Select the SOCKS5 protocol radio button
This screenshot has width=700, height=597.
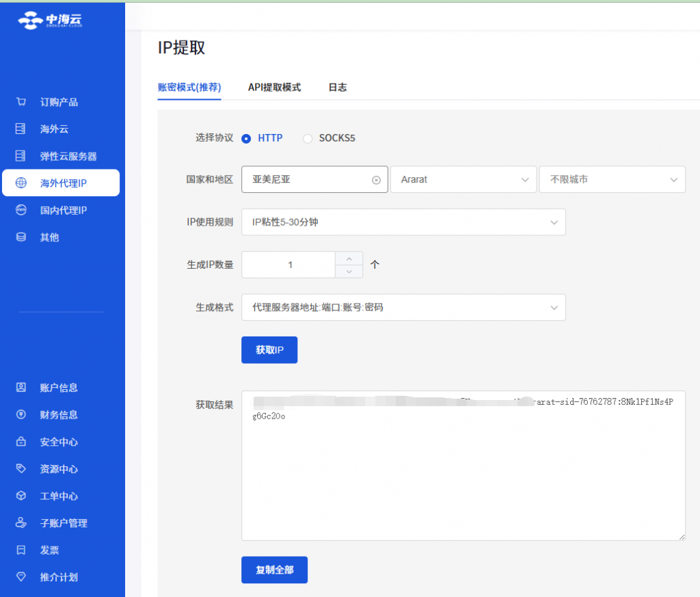[308, 138]
